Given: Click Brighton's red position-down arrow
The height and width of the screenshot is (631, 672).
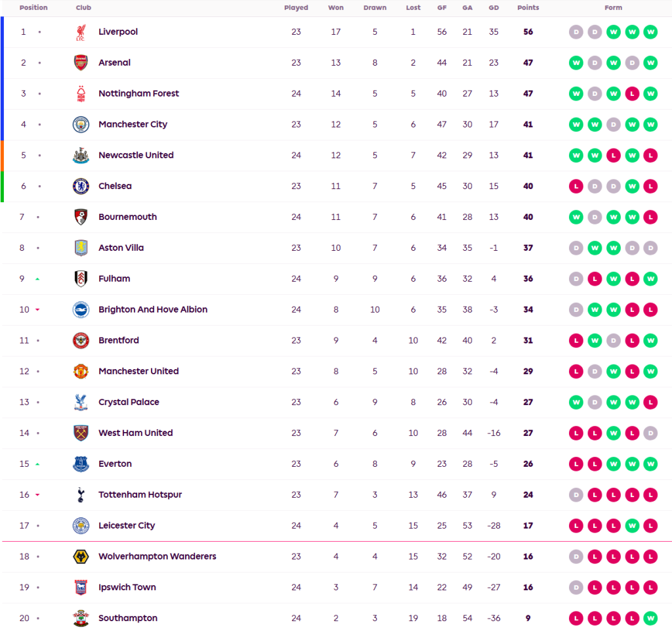Looking at the screenshot, I should [37, 310].
